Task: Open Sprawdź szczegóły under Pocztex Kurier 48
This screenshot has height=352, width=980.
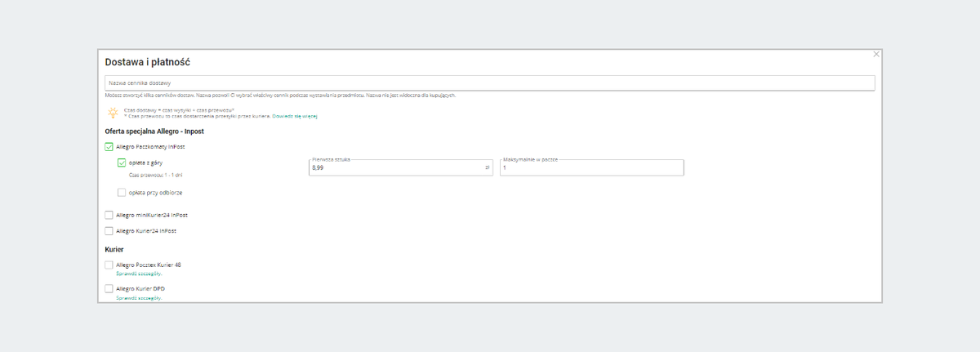Action: [139, 274]
